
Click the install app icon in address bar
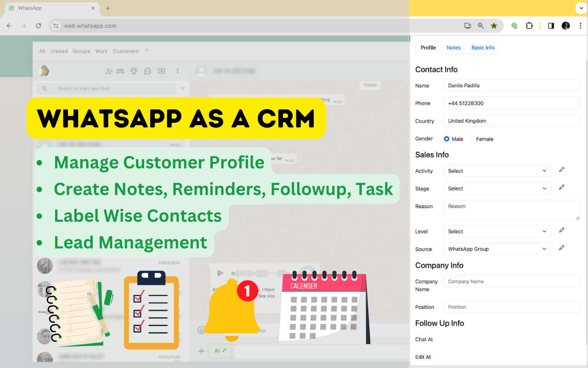(468, 26)
